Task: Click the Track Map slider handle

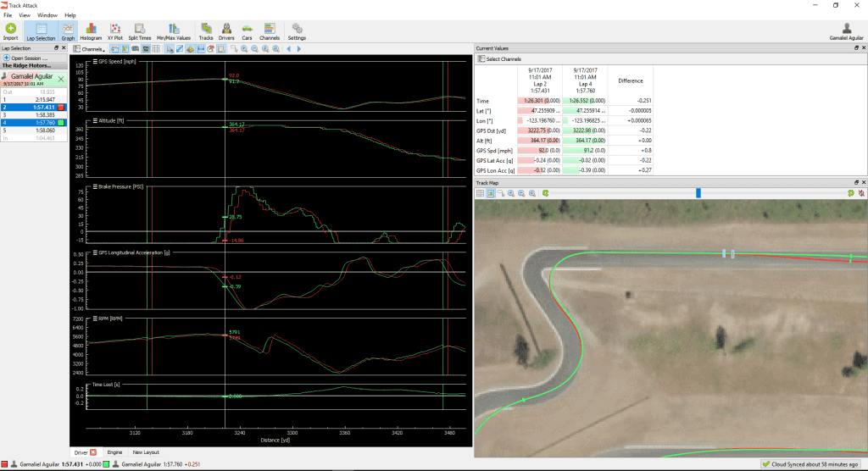Action: tap(698, 192)
